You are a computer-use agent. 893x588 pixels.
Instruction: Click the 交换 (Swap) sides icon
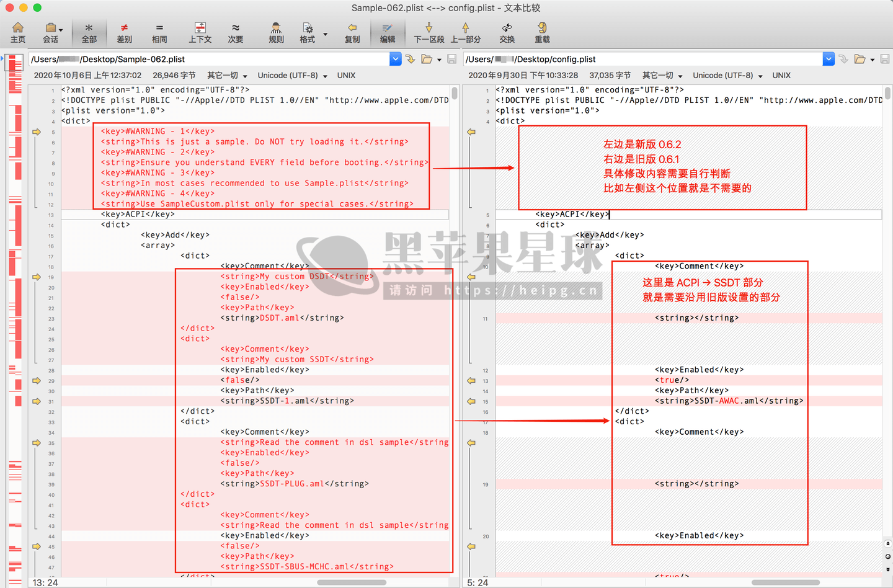pos(507,32)
